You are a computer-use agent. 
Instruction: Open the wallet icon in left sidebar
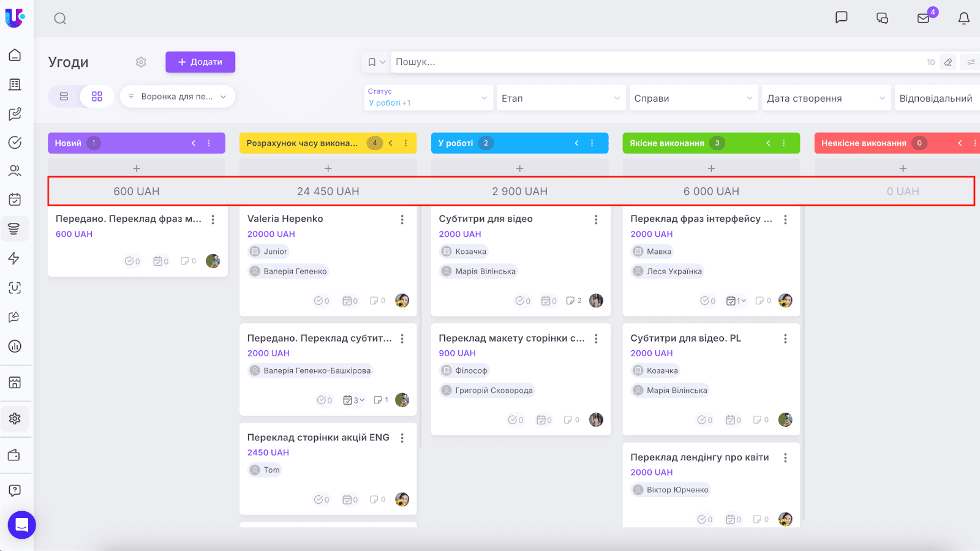[x=15, y=455]
